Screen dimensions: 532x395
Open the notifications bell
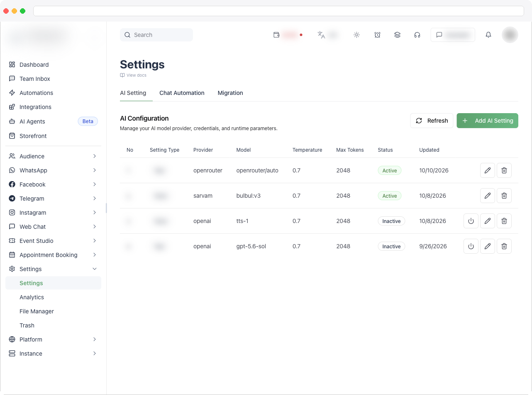pos(488,35)
